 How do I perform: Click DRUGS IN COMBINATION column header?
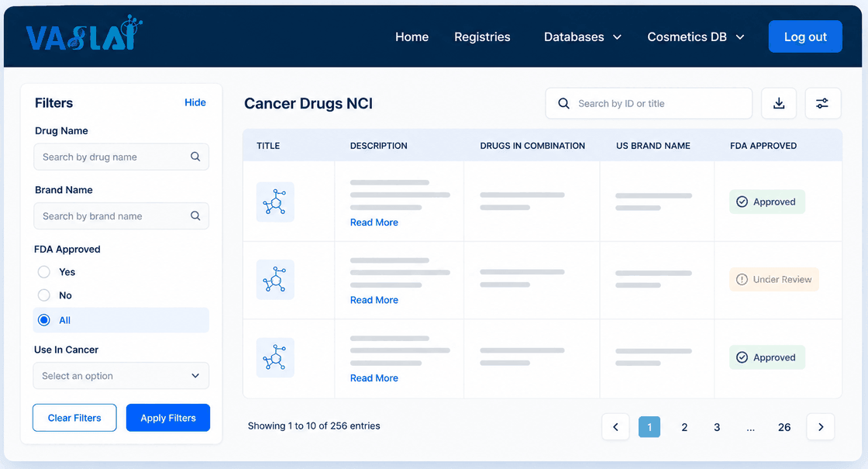click(x=532, y=146)
